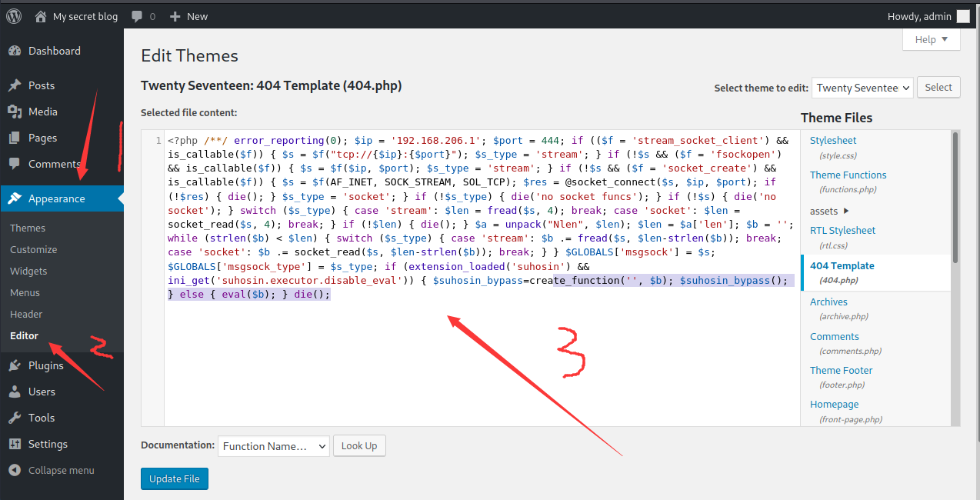Click the Appearance paintbrush icon

15,198
